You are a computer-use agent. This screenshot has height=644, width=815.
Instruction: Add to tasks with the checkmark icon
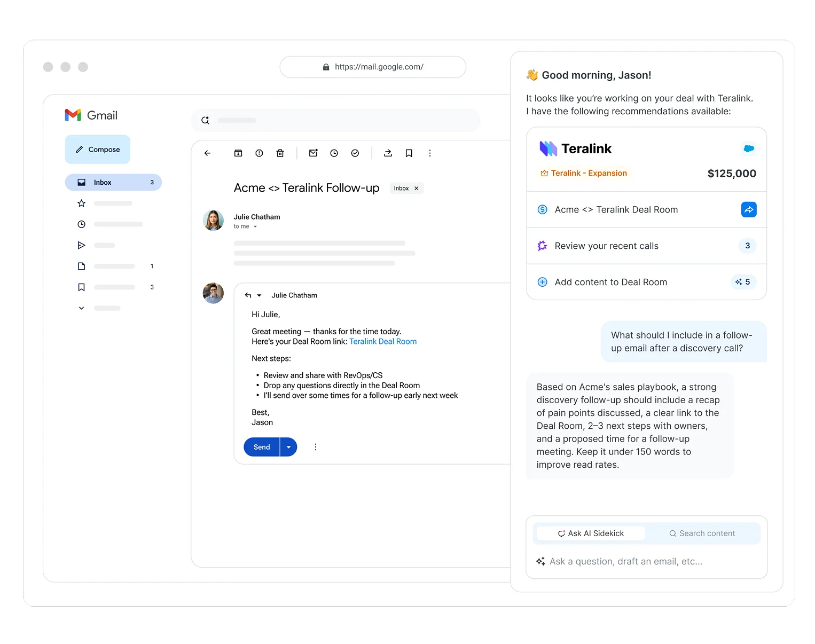pyautogui.click(x=355, y=153)
